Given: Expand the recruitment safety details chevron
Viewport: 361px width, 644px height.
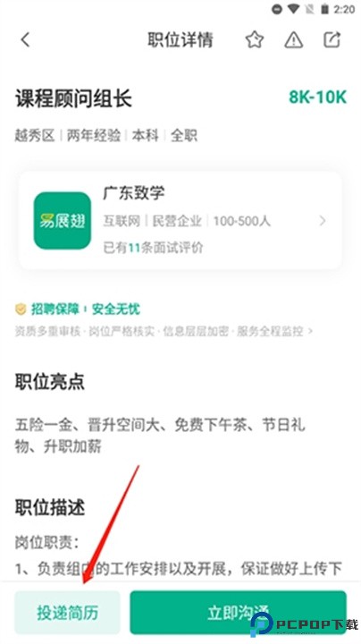Looking at the screenshot, I should (310, 331).
